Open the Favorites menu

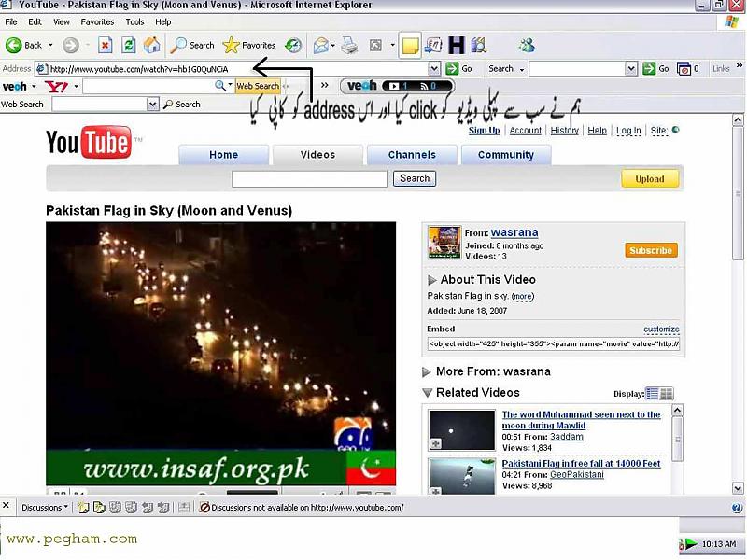(97, 21)
